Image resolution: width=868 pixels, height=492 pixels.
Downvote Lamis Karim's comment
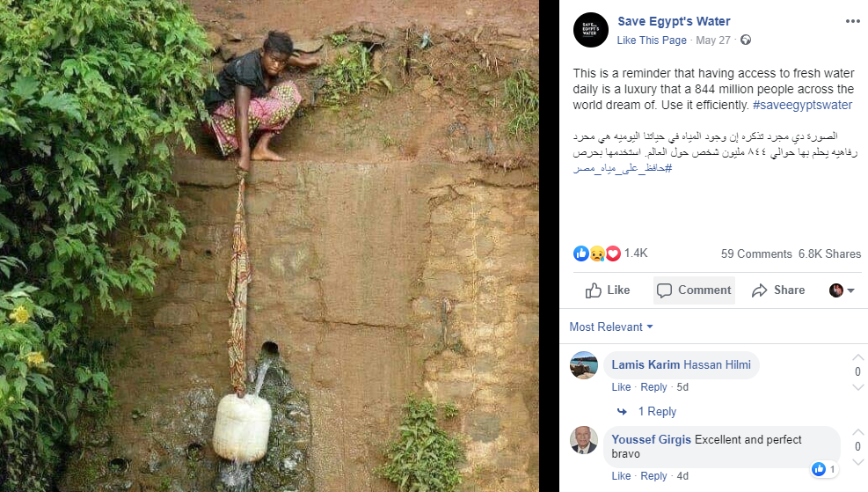point(857,386)
